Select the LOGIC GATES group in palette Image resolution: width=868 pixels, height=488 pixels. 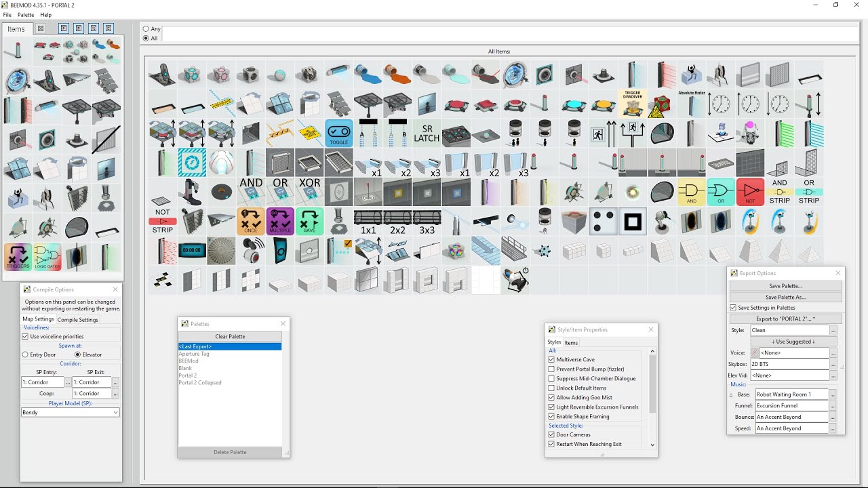[x=47, y=257]
